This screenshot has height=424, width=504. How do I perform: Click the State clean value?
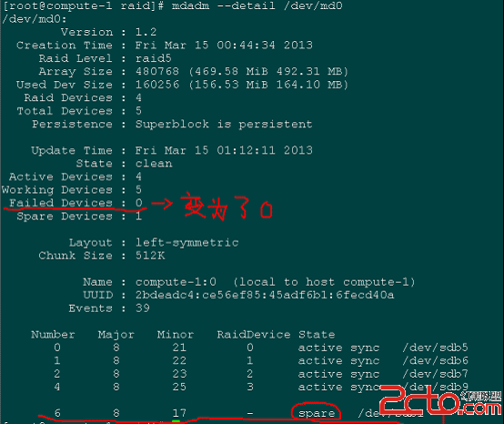click(154, 163)
